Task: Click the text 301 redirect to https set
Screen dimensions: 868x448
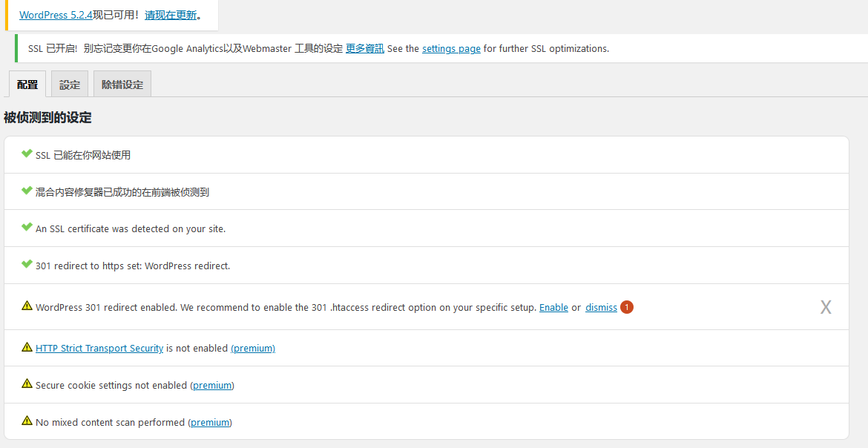Action: point(133,266)
